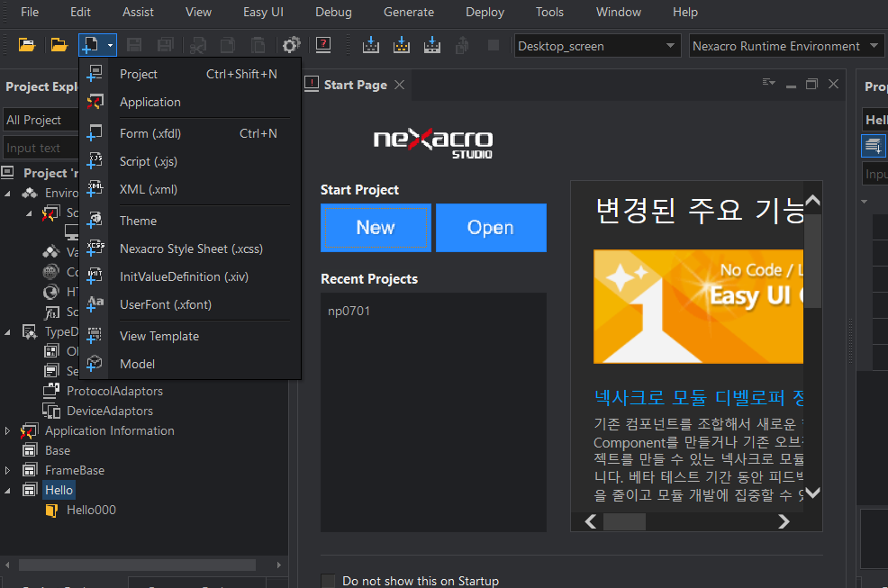The height and width of the screenshot is (588, 888).
Task: Click the news panel scroll up arrow
Action: (x=812, y=200)
